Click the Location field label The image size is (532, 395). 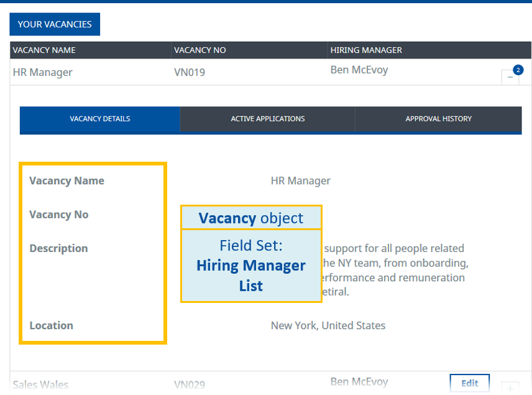click(x=51, y=325)
